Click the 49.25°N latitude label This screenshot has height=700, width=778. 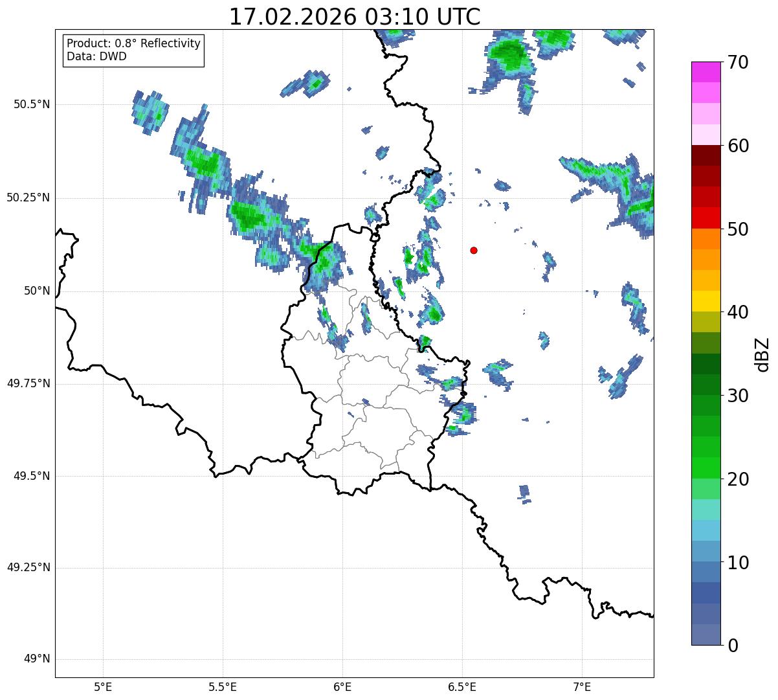click(x=28, y=567)
